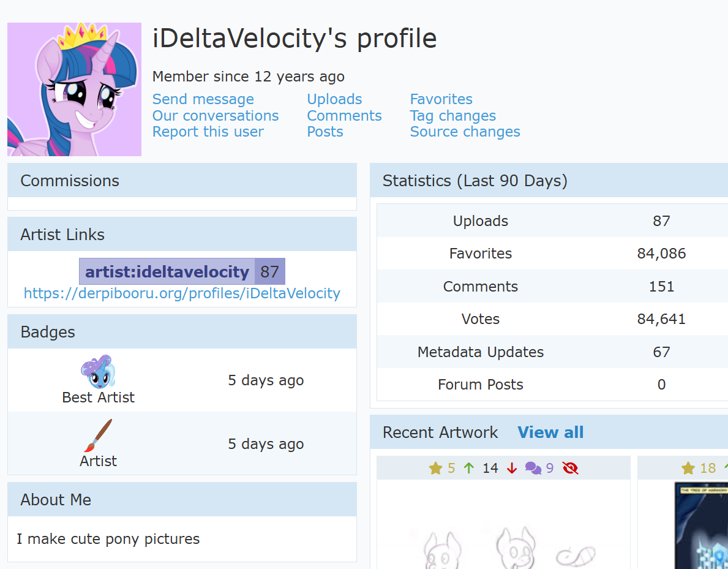
Task: Downvote the first recent artwork
Action: [x=512, y=469]
